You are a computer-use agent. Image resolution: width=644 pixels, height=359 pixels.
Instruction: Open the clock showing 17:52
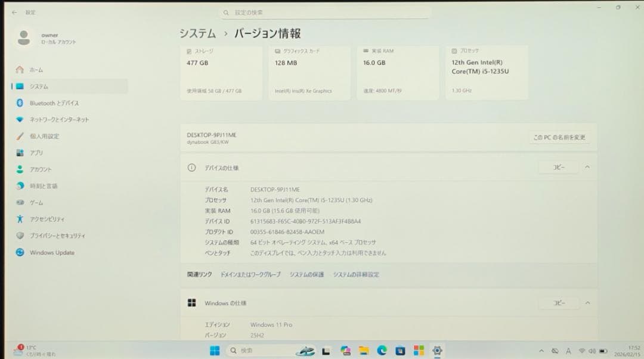click(x=627, y=351)
